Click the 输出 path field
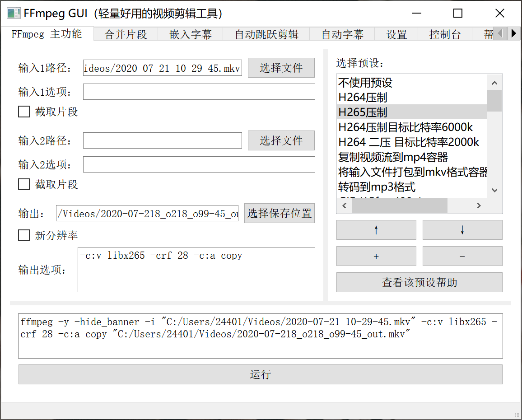The height and width of the screenshot is (420, 522). pyautogui.click(x=147, y=213)
